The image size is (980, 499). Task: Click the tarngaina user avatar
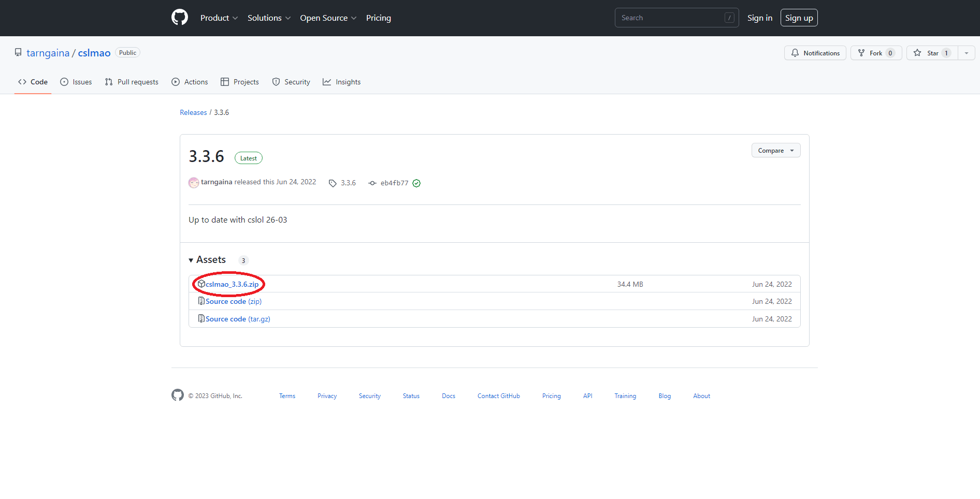194,183
